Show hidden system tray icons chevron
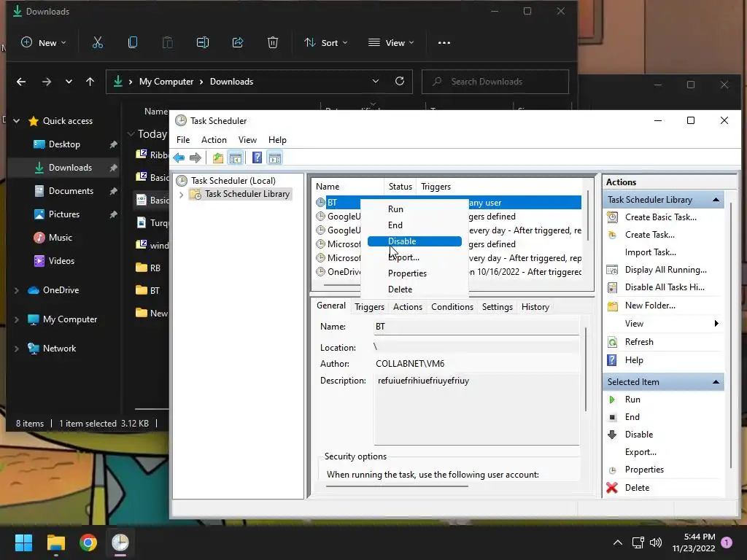This screenshot has width=747, height=560. 617,542
